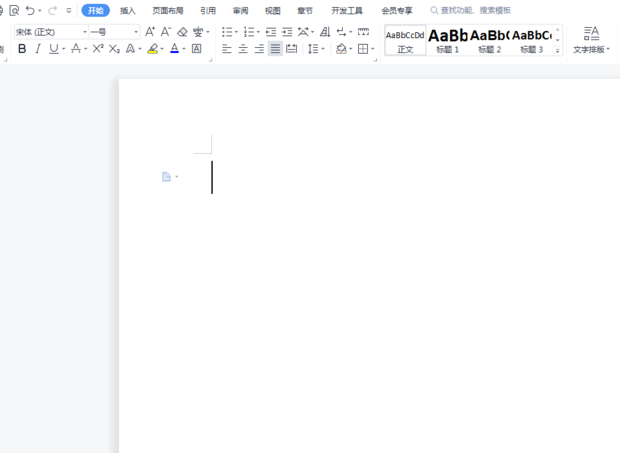Open font color dropdown arrow
This screenshot has width=620, height=453.
184,49
